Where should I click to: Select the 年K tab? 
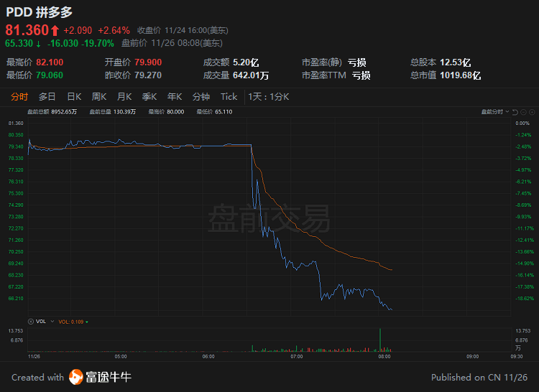[x=175, y=97]
